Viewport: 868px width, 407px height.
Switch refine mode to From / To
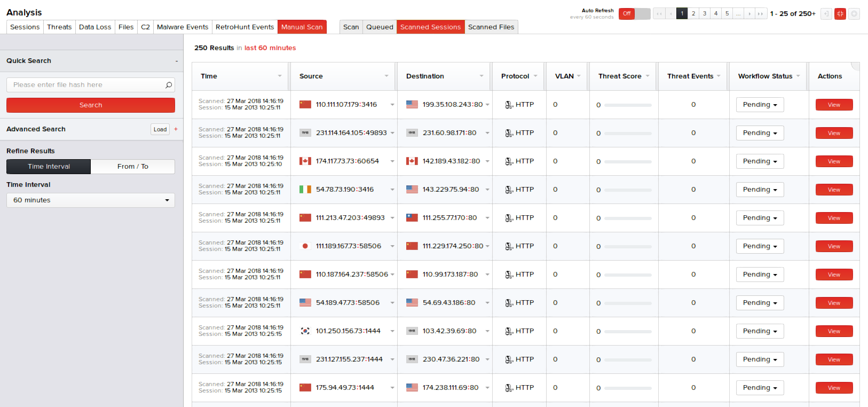(x=133, y=167)
